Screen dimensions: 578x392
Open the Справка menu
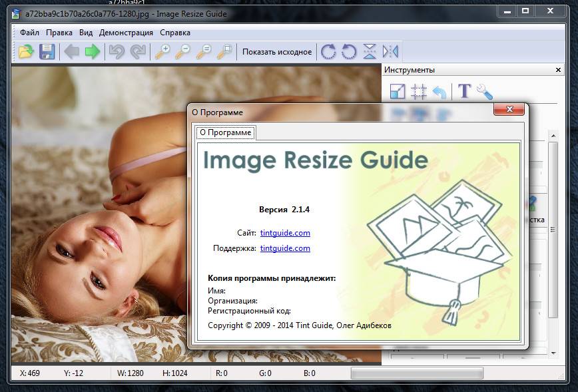[175, 33]
